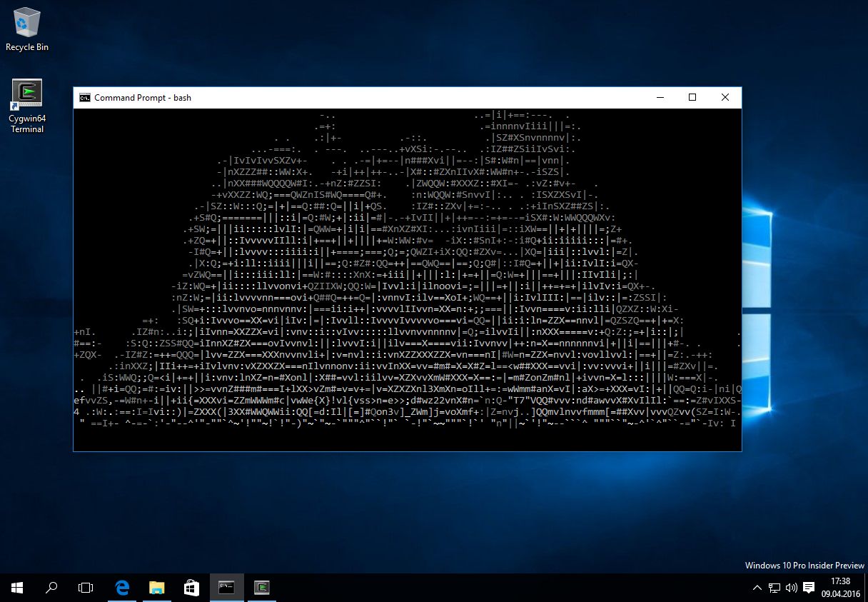Switch to Command Prompt taskbar button

[226, 588]
